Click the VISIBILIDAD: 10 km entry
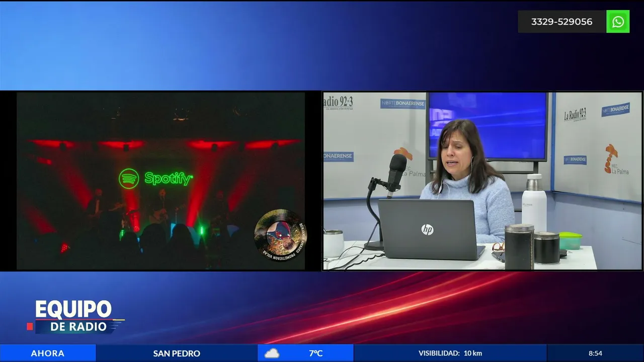Image resolution: width=644 pixels, height=362 pixels. point(450,353)
